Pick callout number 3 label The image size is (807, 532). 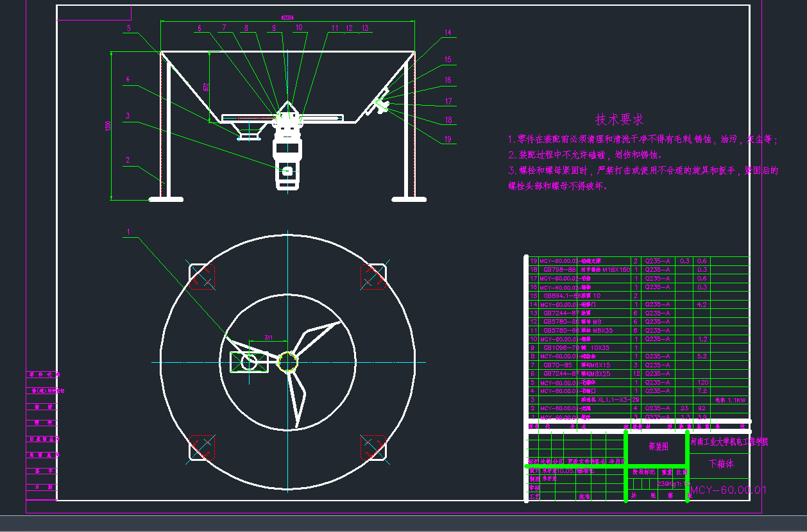coord(128,116)
